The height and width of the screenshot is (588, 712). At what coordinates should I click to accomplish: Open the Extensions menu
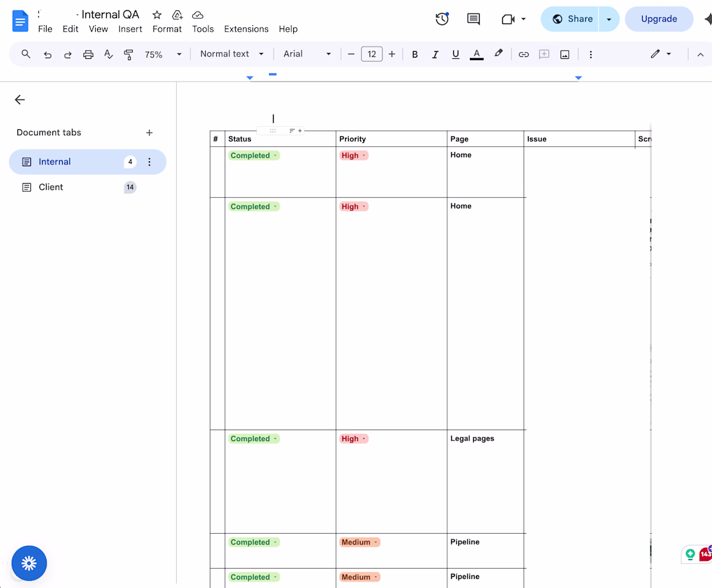246,29
